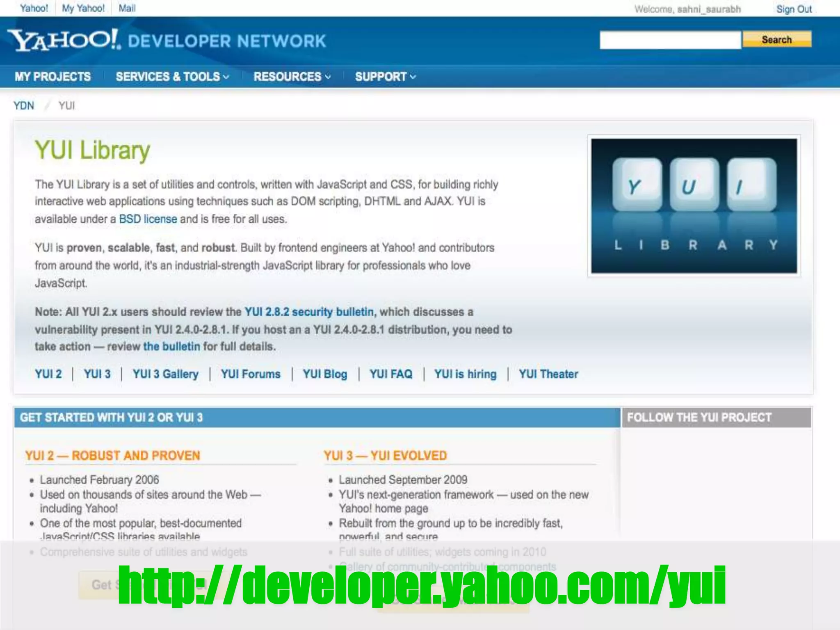The image size is (840, 630).
Task: Open the YUI Blog link
Action: click(325, 374)
